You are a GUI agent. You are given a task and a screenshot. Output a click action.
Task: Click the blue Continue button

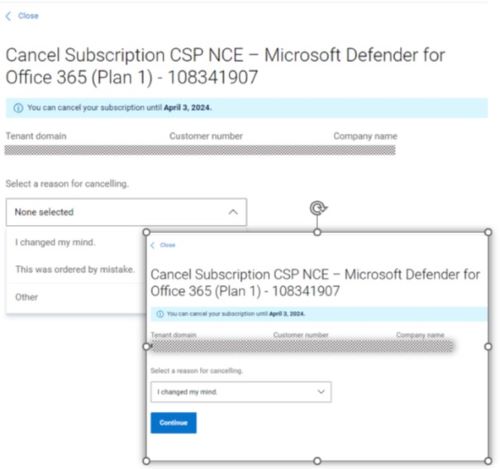pos(173,423)
